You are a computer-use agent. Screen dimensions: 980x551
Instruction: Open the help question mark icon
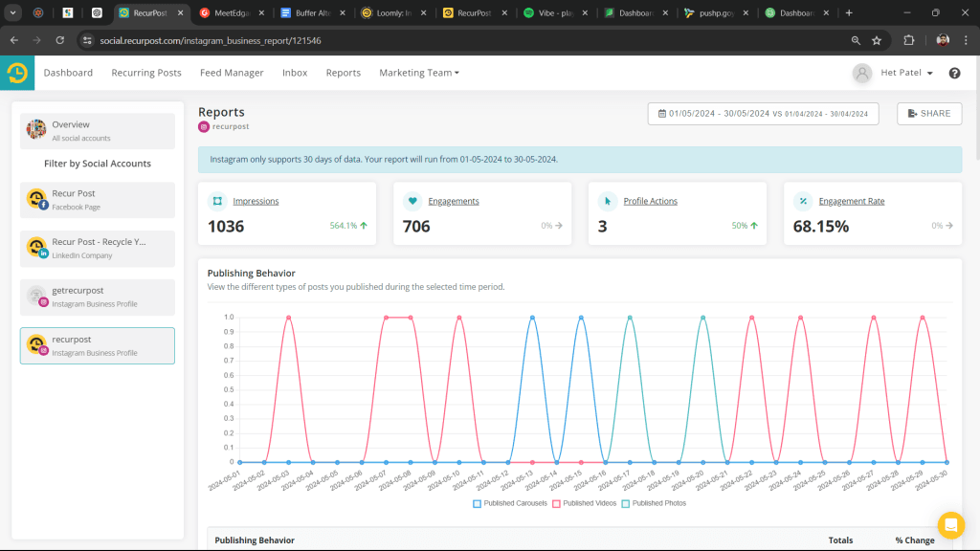(954, 73)
